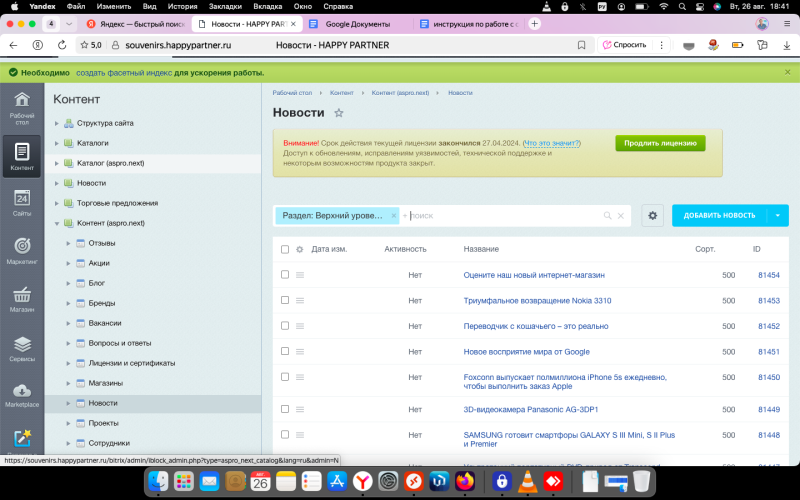The height and width of the screenshot is (500, 800).
Task: Open row action menu for Новое восприятие мира от Google
Action: pyautogui.click(x=300, y=352)
